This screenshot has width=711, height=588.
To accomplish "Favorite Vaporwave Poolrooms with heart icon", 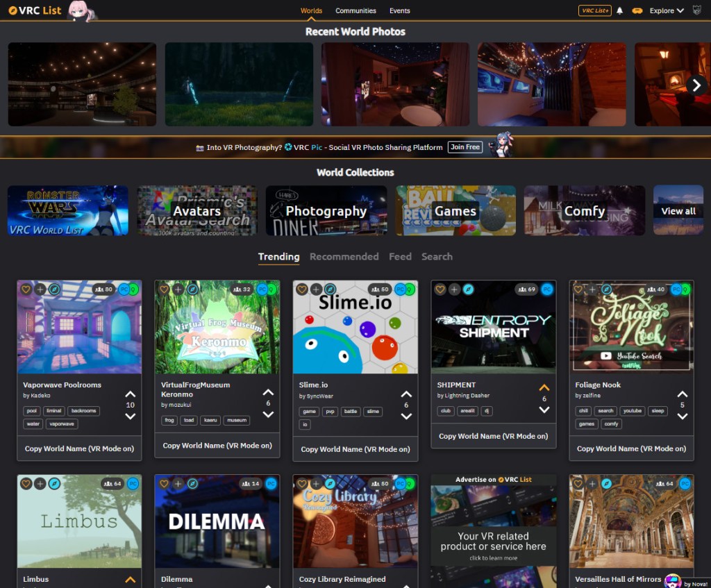I will [26, 289].
